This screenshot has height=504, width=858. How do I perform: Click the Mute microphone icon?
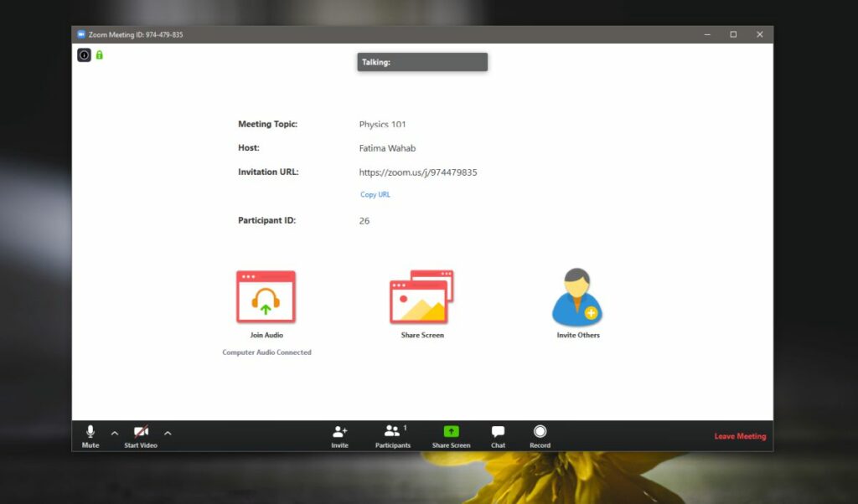point(90,431)
